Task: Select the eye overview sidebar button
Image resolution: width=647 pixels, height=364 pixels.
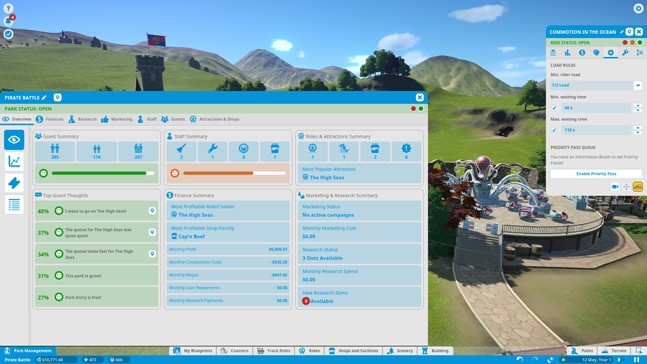Action: [x=14, y=139]
